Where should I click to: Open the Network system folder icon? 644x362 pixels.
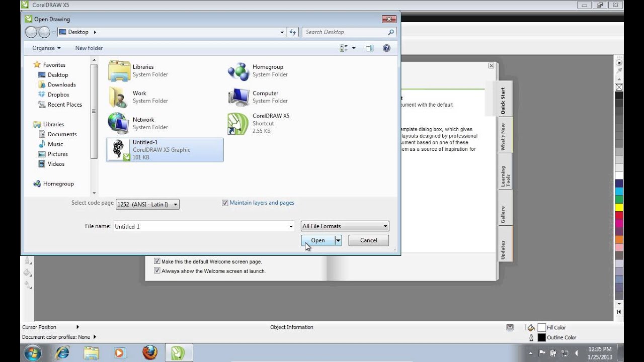[x=119, y=123]
